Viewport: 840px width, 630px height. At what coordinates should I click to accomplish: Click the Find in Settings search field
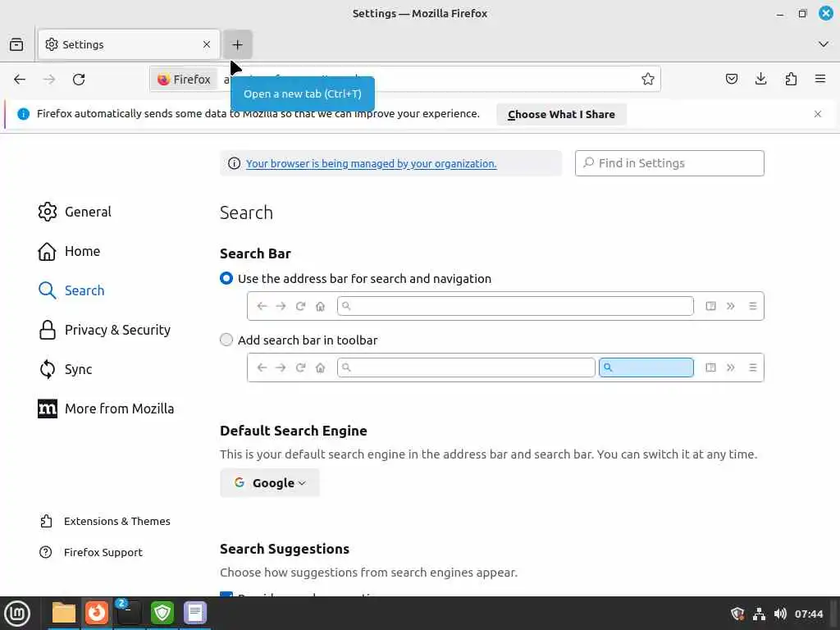(669, 163)
